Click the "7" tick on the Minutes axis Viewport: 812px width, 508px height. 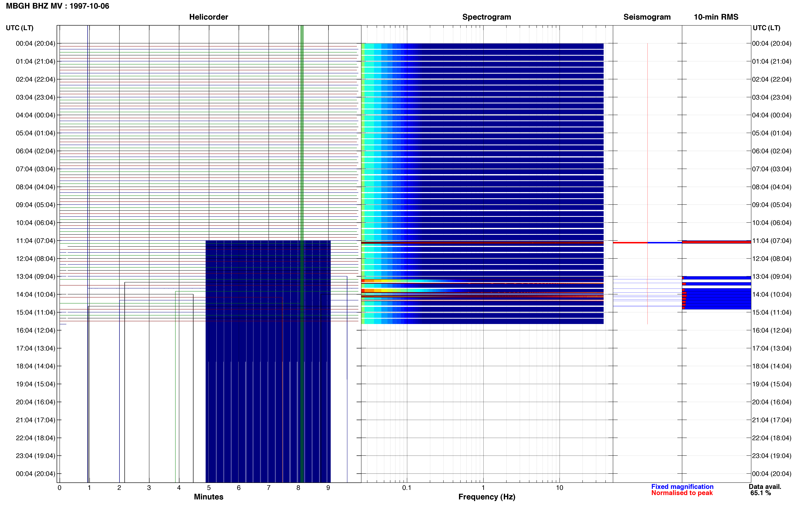269,488
